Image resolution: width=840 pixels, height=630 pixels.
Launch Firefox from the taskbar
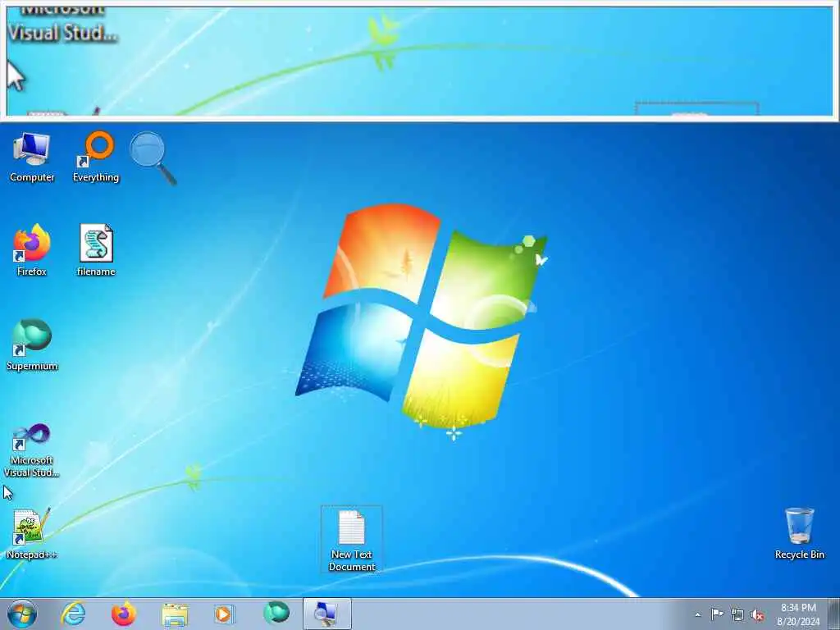point(124,614)
